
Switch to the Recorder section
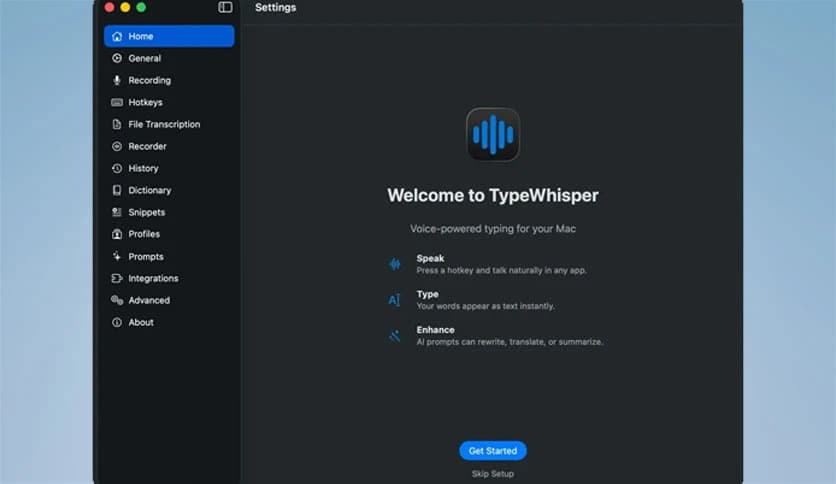[169, 146]
